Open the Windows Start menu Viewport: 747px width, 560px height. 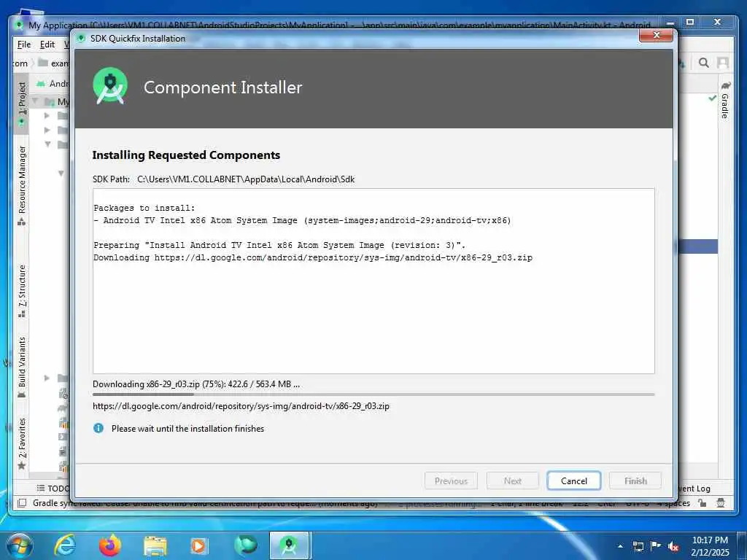pos(20,545)
